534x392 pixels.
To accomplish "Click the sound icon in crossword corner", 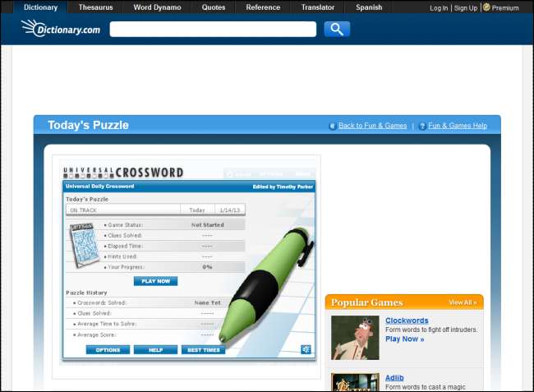I will click(x=306, y=349).
